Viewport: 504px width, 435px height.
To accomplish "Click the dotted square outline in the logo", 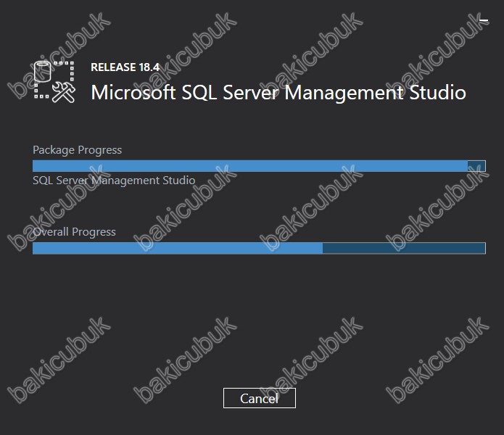I will 54,79.
